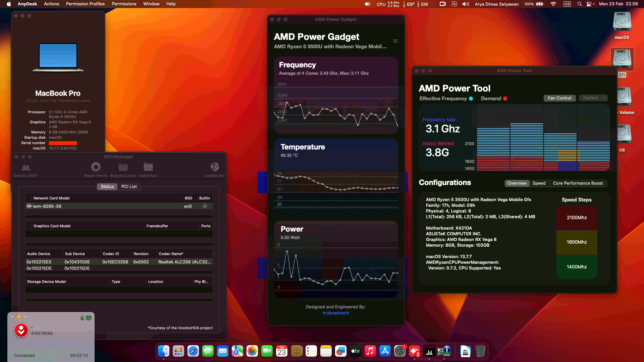
Task: Click the US input source indicator
Action: [x=567, y=4]
